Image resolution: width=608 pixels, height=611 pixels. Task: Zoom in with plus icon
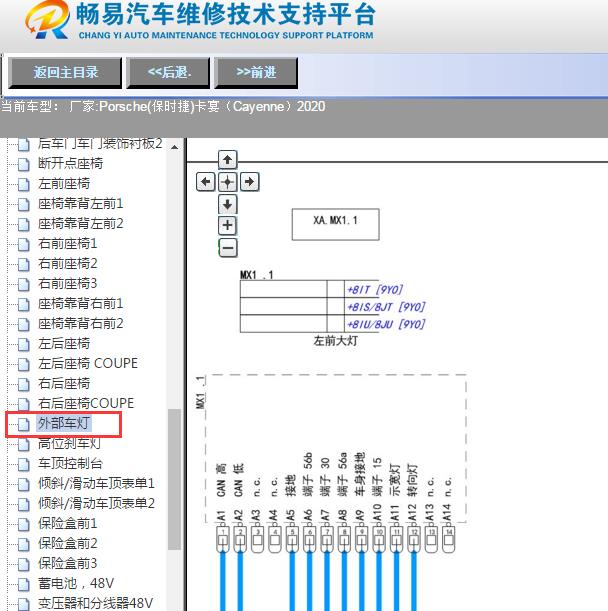[x=228, y=225]
